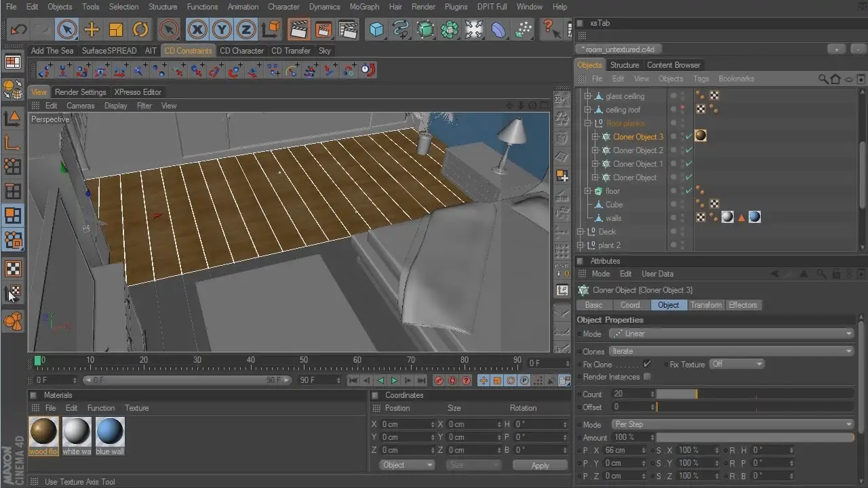Toggle the Fix Clone checkbox
868x488 pixels.
(x=647, y=364)
